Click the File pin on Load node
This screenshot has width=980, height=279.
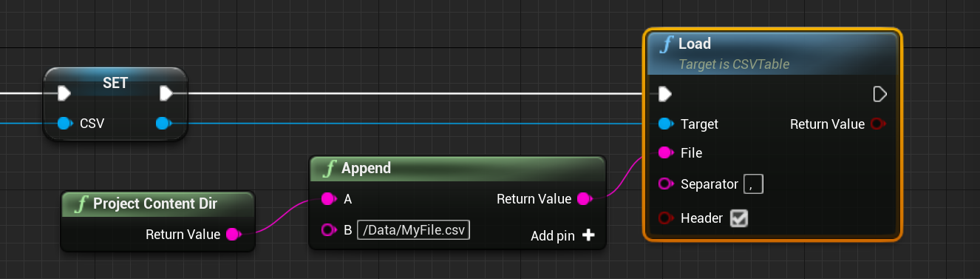click(x=665, y=153)
